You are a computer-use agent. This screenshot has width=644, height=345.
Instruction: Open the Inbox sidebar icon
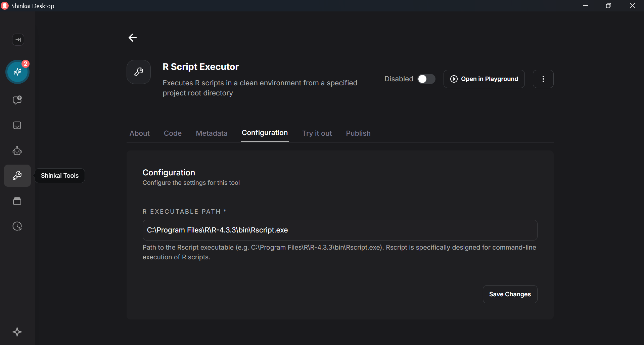pyautogui.click(x=17, y=125)
